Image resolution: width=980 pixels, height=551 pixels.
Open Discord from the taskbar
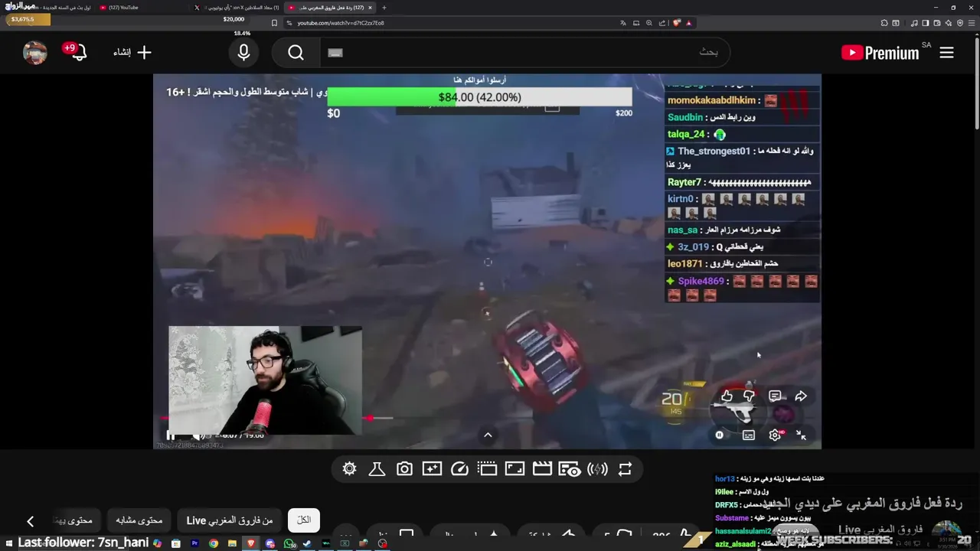pyautogui.click(x=270, y=543)
